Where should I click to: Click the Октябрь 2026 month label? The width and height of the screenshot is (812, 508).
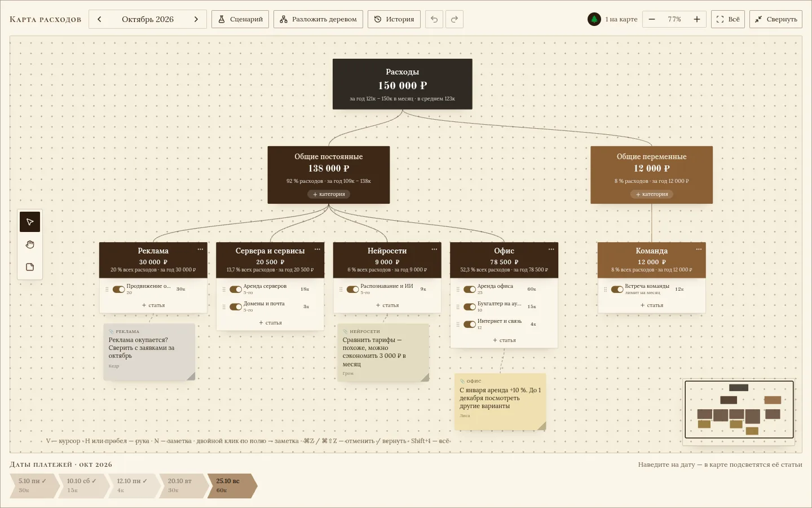(x=148, y=19)
